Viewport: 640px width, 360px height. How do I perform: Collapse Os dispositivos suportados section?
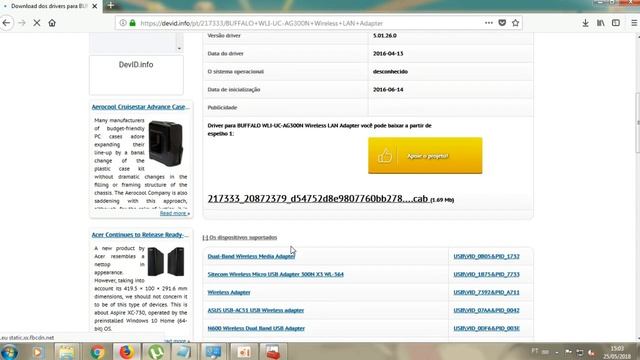point(240,238)
